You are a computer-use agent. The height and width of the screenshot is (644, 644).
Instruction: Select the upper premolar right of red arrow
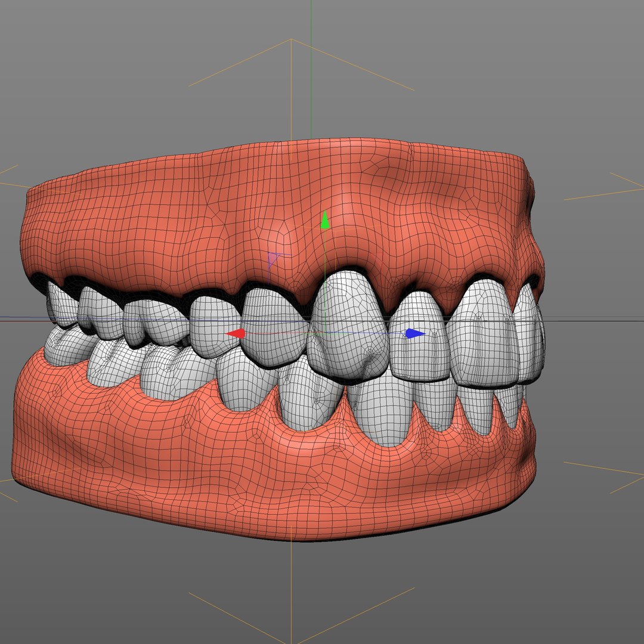[x=273, y=327]
